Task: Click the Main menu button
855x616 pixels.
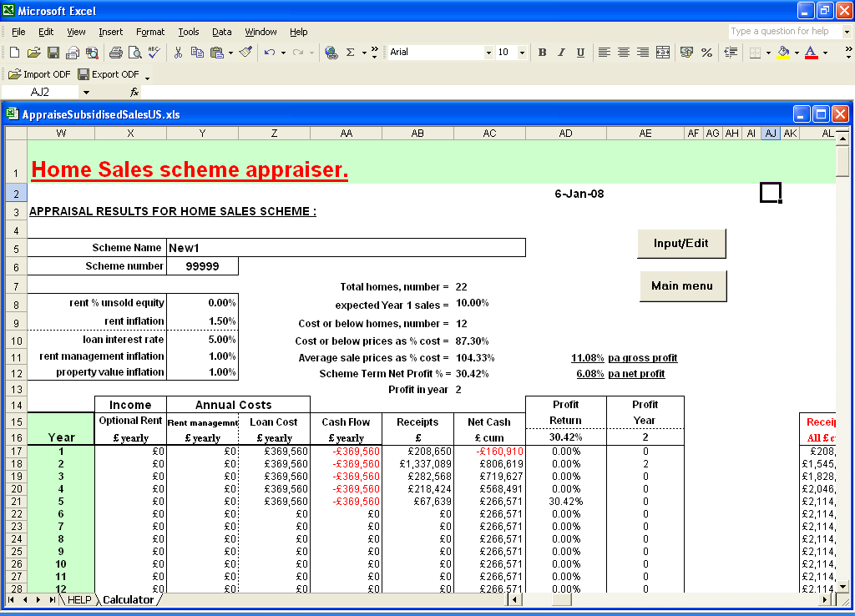Action: click(x=683, y=286)
